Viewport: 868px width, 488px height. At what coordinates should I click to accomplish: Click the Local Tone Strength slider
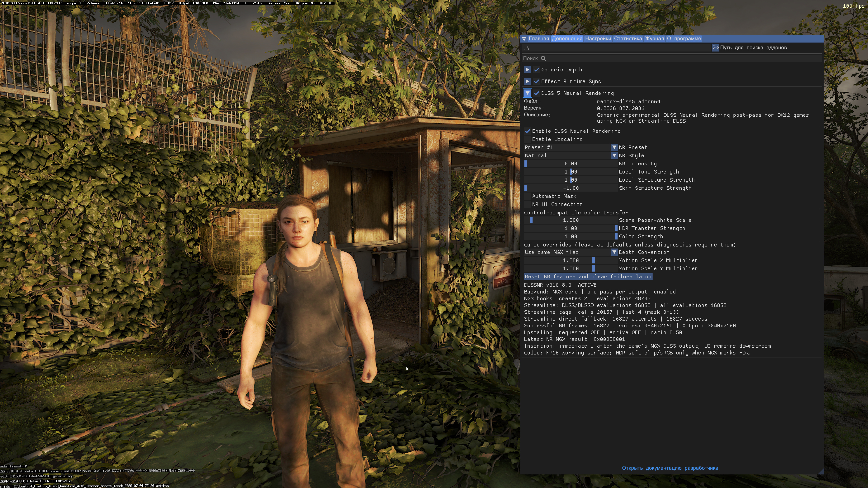[571, 172]
